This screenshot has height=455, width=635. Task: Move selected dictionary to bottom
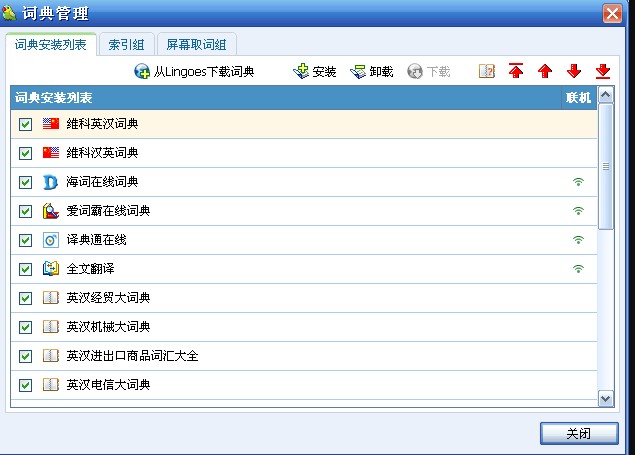click(x=603, y=71)
